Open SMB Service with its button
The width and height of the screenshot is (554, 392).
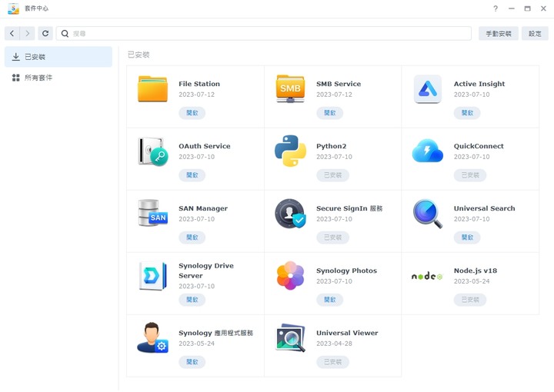tap(329, 113)
